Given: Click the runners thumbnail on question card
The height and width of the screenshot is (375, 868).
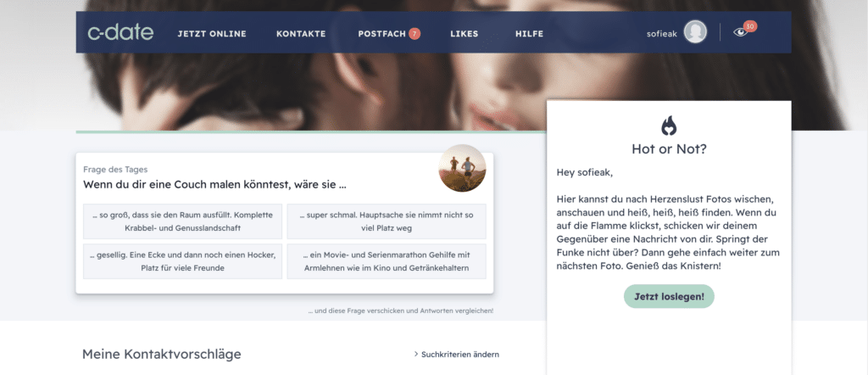Looking at the screenshot, I should click(462, 168).
